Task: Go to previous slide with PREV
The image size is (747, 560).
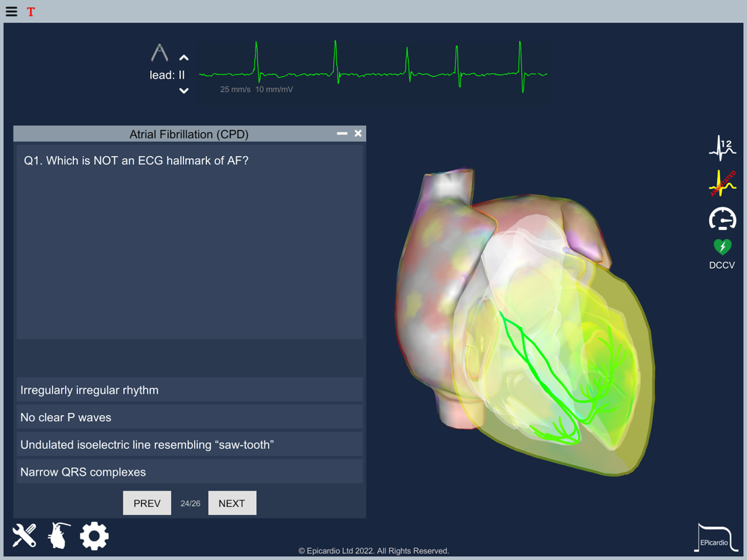Action: [x=146, y=503]
